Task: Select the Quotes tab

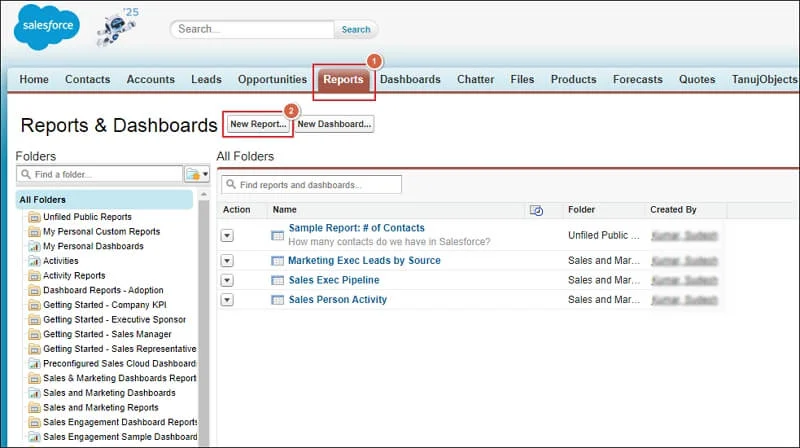Action: (697, 80)
